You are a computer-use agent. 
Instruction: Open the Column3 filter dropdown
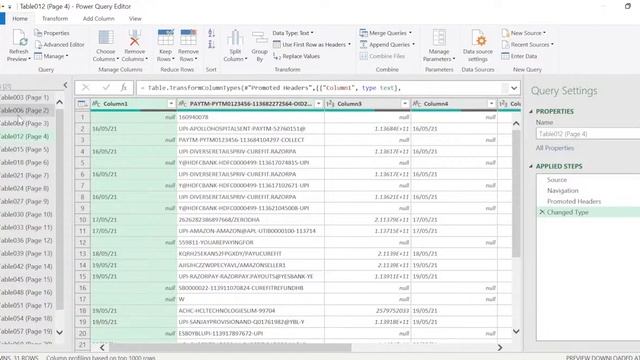[x=405, y=104]
